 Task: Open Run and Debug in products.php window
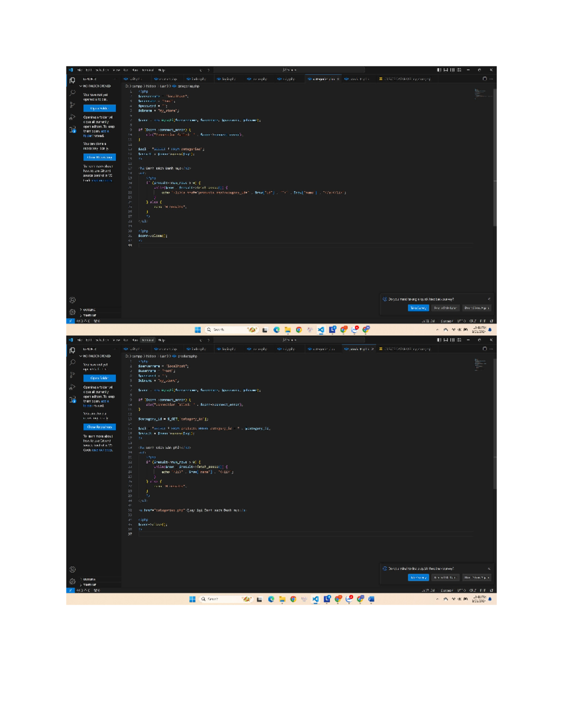(x=72, y=387)
